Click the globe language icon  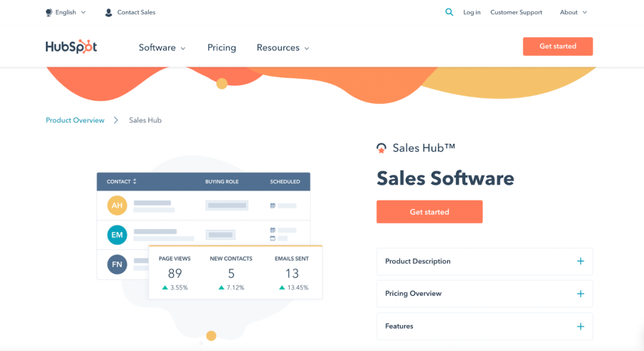pyautogui.click(x=49, y=12)
